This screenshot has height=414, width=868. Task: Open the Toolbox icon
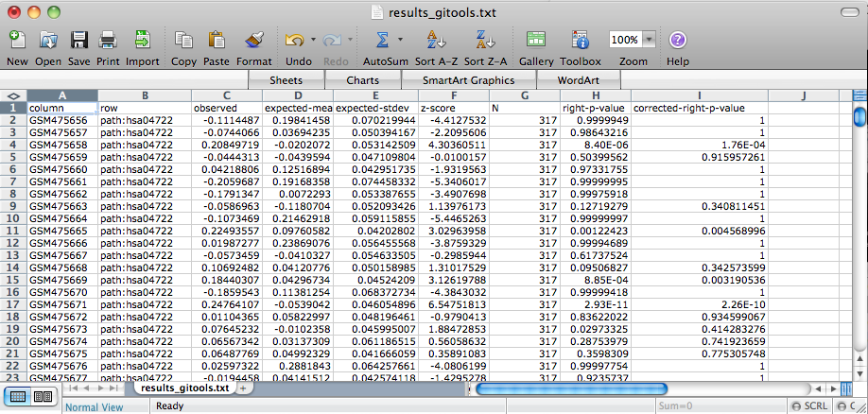[x=580, y=40]
